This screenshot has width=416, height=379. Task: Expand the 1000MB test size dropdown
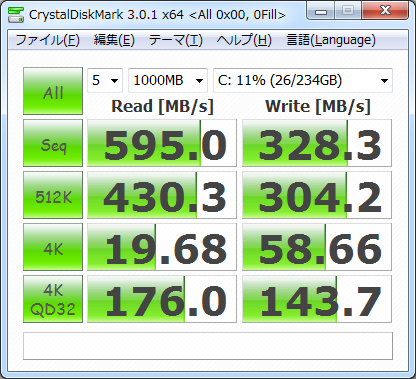(168, 80)
